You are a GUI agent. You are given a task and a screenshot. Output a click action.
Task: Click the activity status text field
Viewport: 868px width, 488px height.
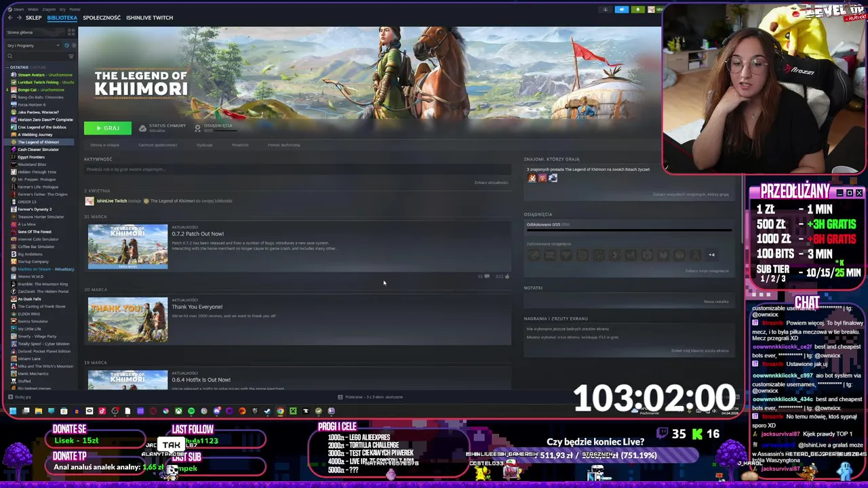click(297, 169)
